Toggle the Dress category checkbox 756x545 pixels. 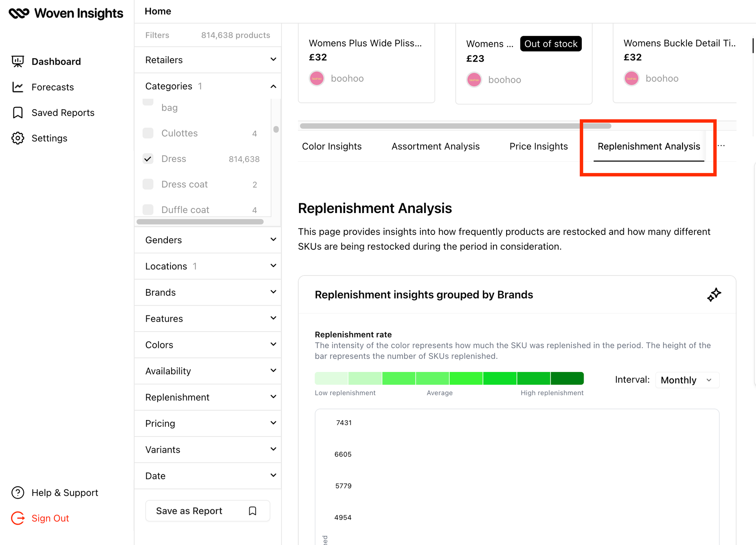coord(148,159)
